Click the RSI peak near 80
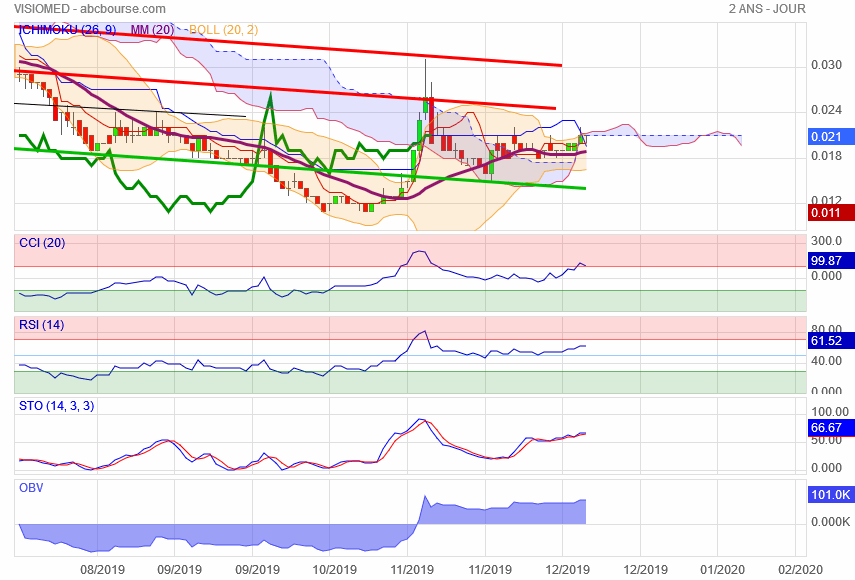Viewport: 855px width, 580px height. click(424, 331)
